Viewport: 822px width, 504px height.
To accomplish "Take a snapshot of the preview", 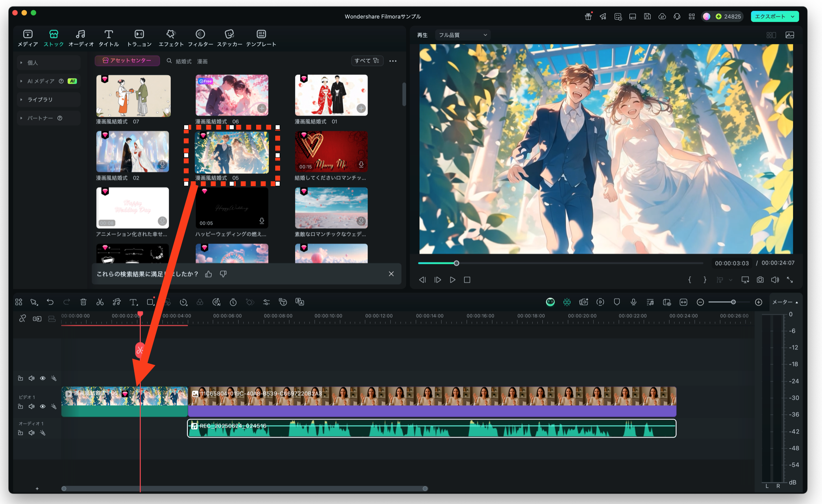I will [760, 280].
